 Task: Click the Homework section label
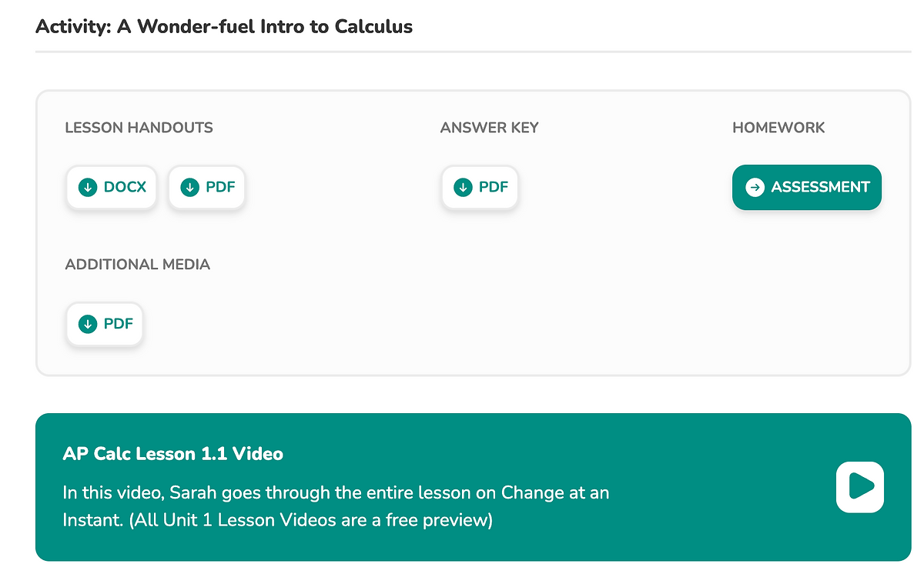pyautogui.click(x=778, y=128)
